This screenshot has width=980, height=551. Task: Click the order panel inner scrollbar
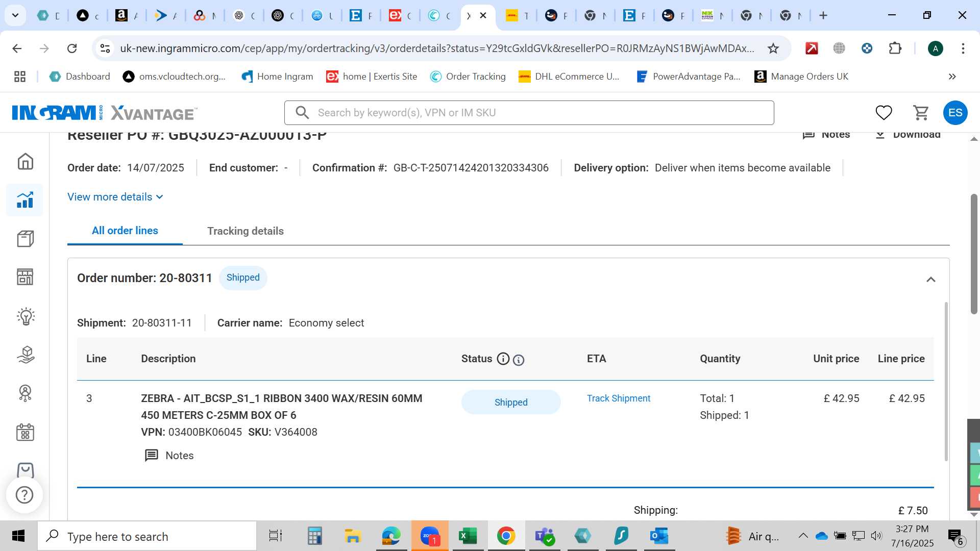pos(946,381)
